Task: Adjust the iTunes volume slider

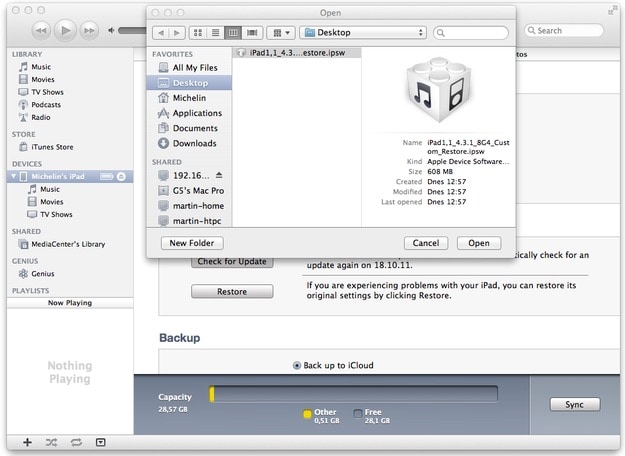Action: (x=132, y=30)
